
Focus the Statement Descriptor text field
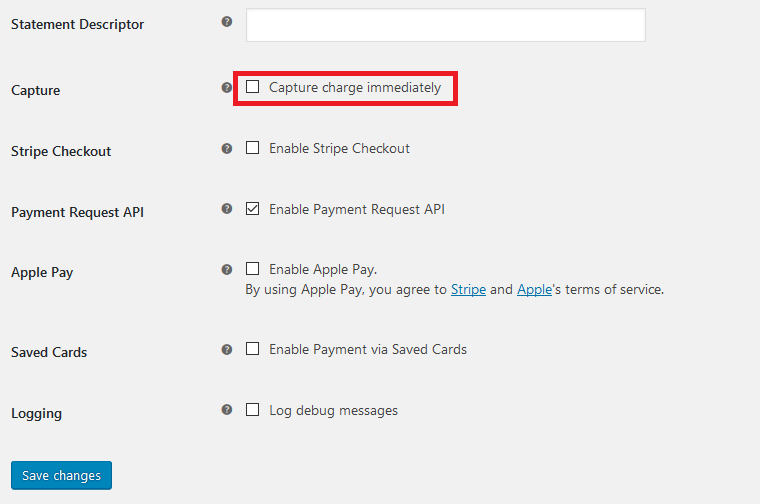446,25
